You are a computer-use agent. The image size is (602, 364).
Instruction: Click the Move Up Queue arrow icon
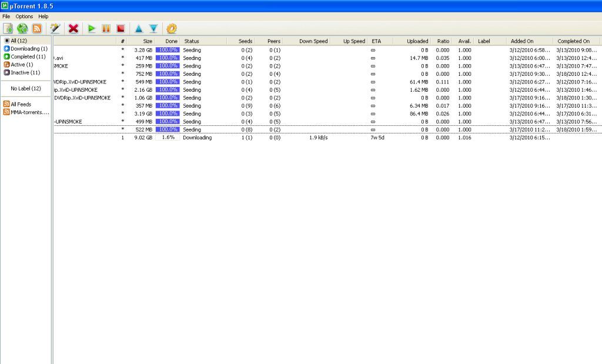[x=139, y=28]
